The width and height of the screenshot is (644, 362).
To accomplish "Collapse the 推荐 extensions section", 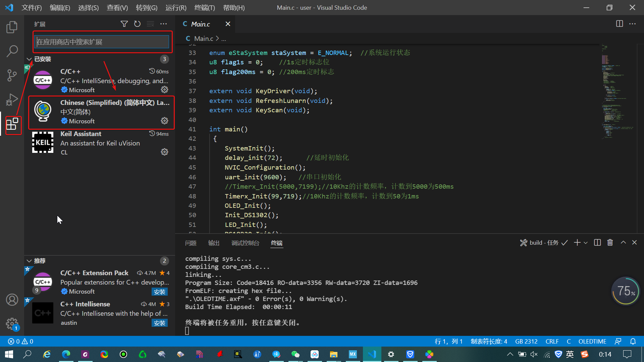I will pyautogui.click(x=29, y=261).
